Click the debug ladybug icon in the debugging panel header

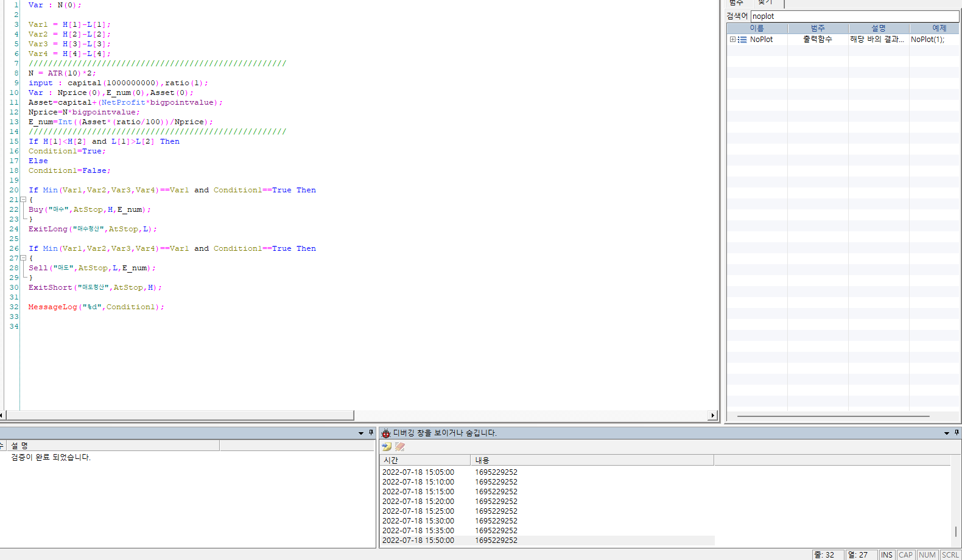385,433
